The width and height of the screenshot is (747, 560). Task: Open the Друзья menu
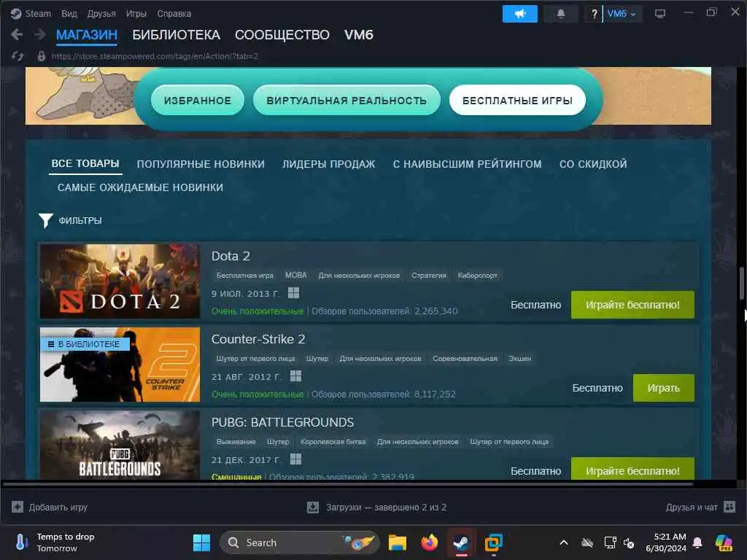101,13
